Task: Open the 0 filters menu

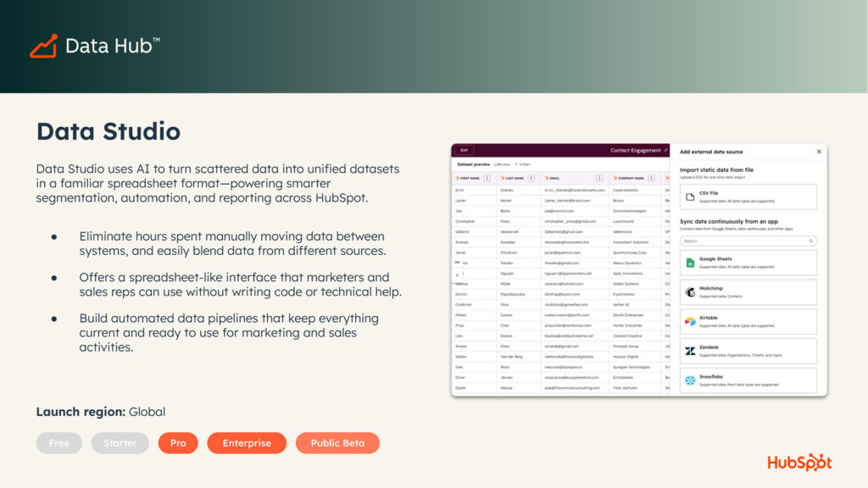Action: pyautogui.click(x=522, y=164)
